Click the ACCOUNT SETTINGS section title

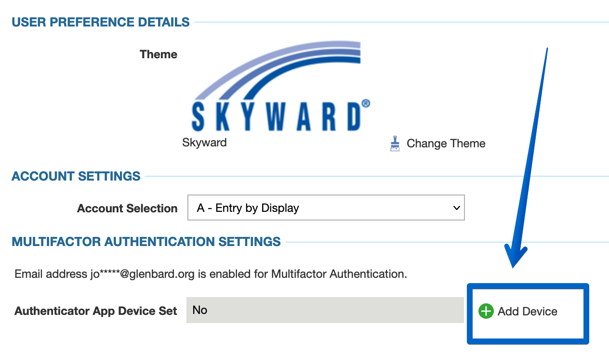[x=76, y=176]
